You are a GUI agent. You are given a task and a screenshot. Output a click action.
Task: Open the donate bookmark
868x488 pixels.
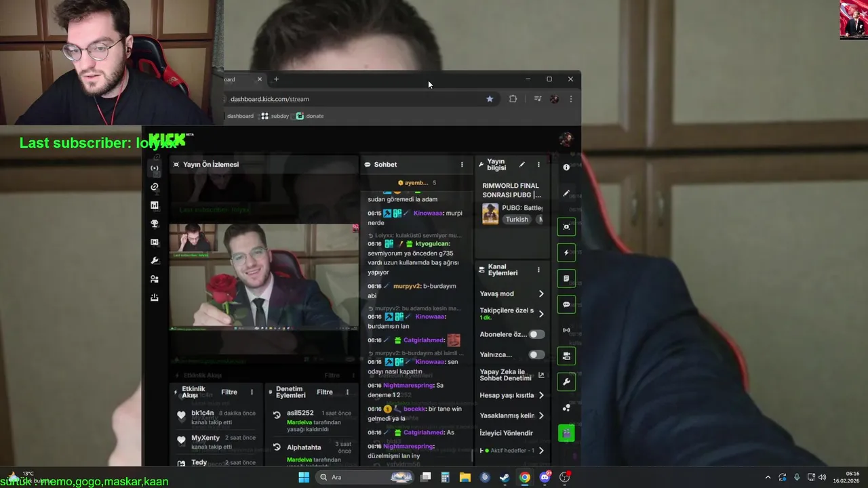point(310,116)
